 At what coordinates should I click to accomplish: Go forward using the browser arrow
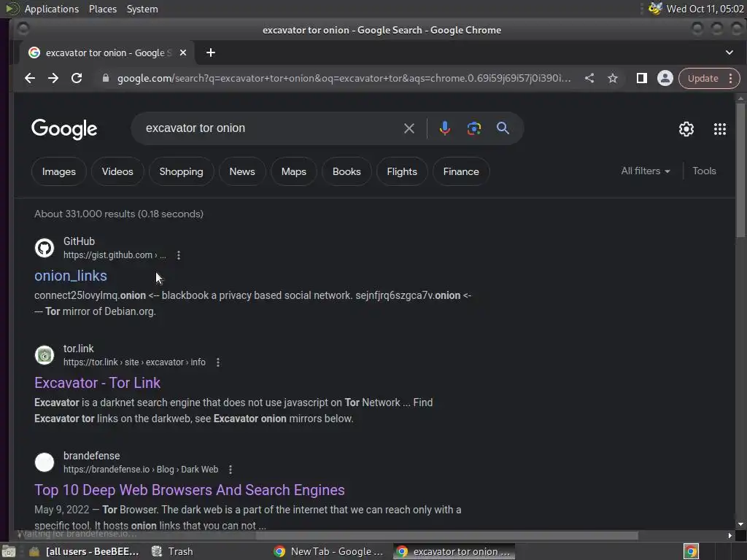point(53,78)
